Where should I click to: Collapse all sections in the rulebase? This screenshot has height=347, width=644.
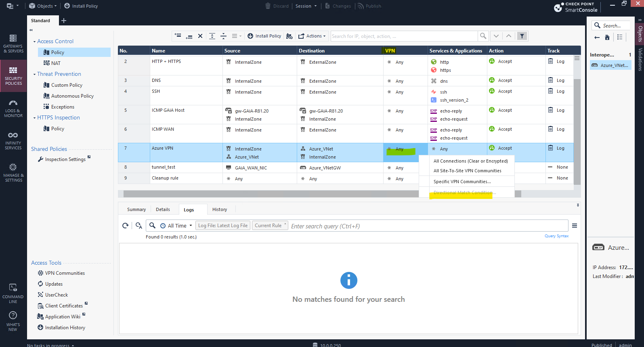tap(223, 36)
